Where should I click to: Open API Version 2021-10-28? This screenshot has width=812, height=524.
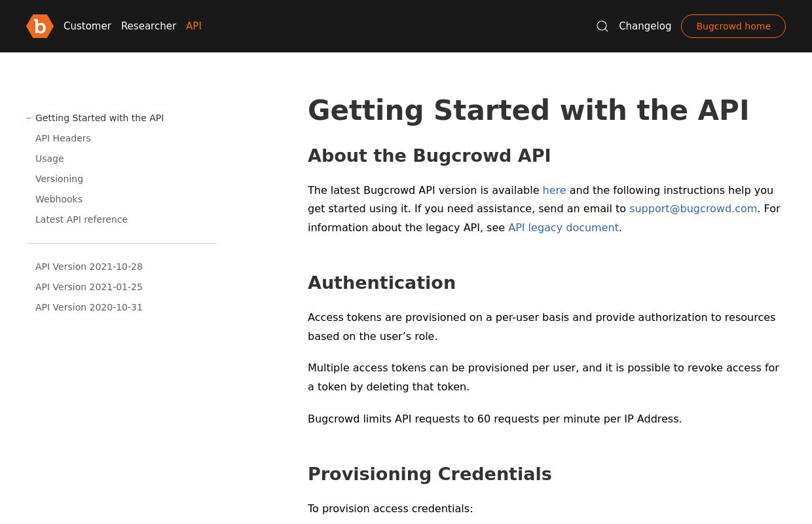[89, 267]
